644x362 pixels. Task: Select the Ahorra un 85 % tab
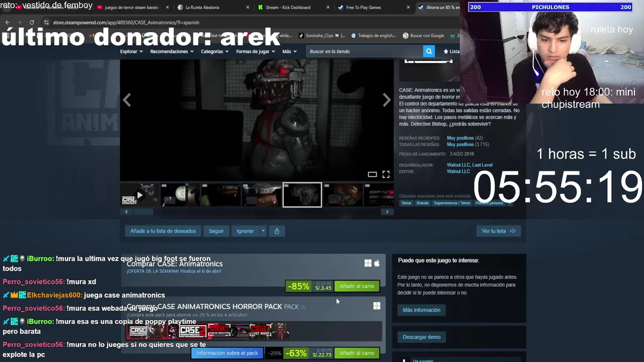point(438,8)
